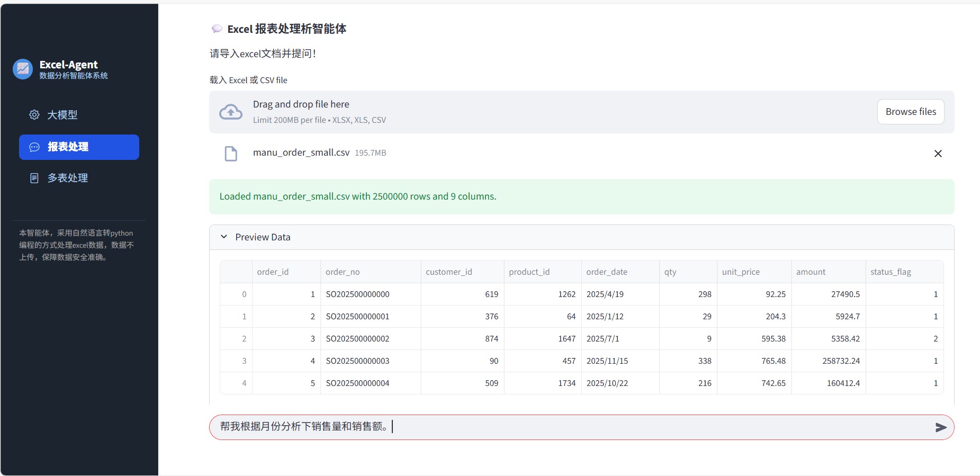The image size is (980, 476).
Task: Click the status_flag column header
Action: click(891, 272)
